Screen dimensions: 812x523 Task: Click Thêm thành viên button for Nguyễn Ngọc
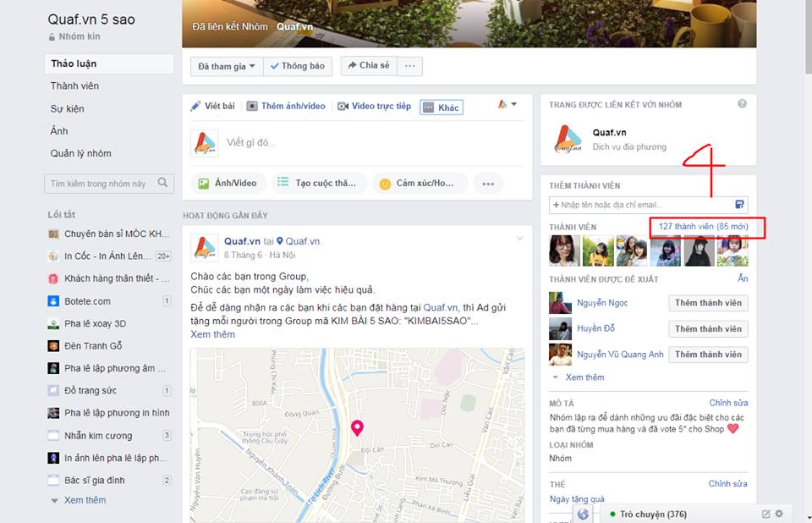[x=708, y=303]
